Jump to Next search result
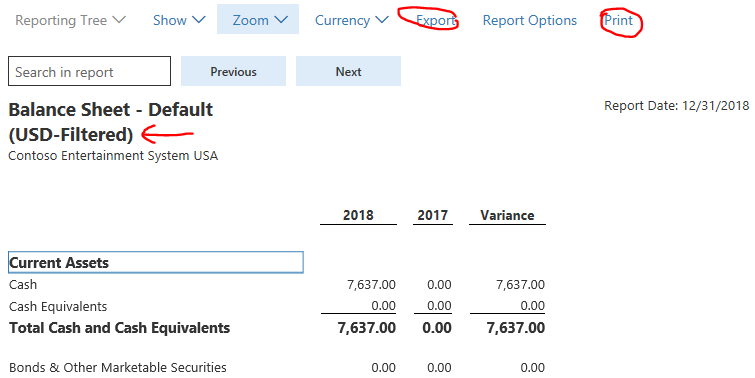755x378 pixels. coord(348,71)
